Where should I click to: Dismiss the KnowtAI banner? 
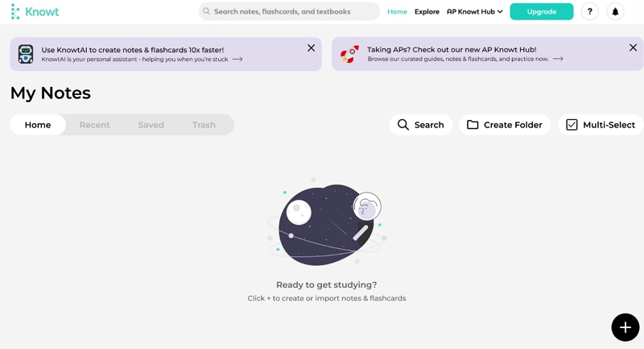[x=312, y=48]
